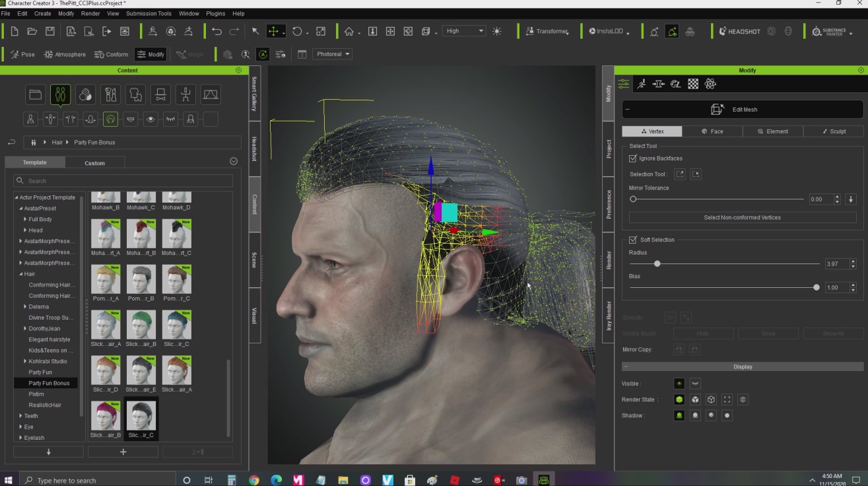The width and height of the screenshot is (868, 486).
Task: Open the Photoreal render dropdown
Action: coord(333,54)
